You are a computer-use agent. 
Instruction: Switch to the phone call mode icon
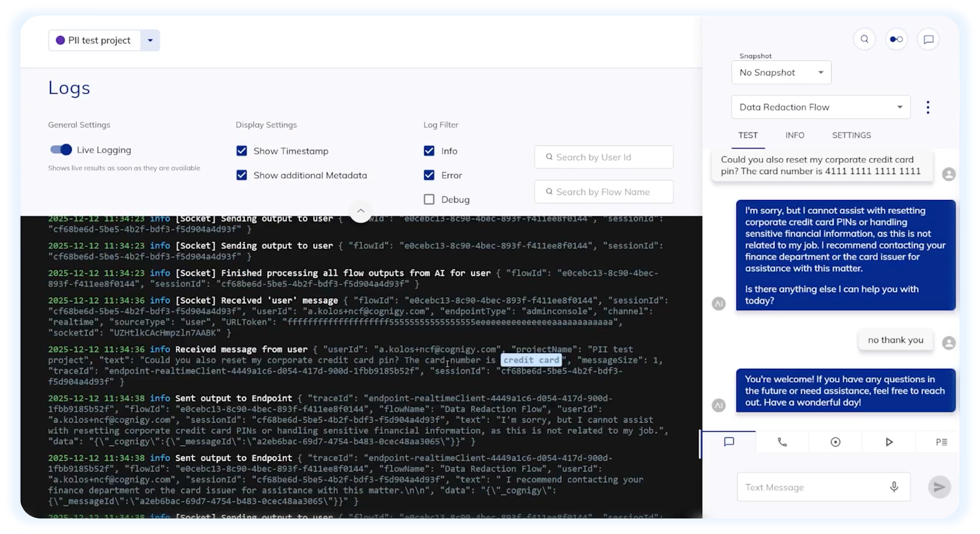(782, 442)
